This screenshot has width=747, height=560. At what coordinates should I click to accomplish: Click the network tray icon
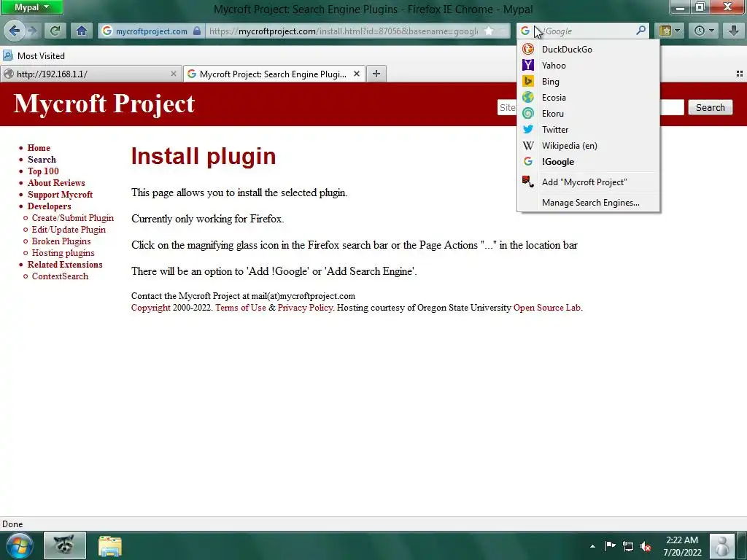pos(628,546)
